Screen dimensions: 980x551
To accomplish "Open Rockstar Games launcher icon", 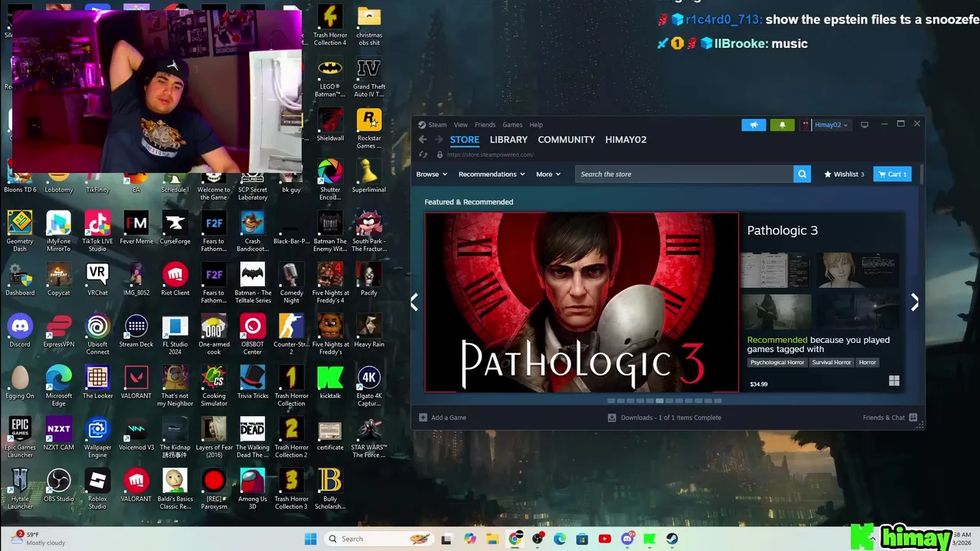I will click(x=369, y=129).
